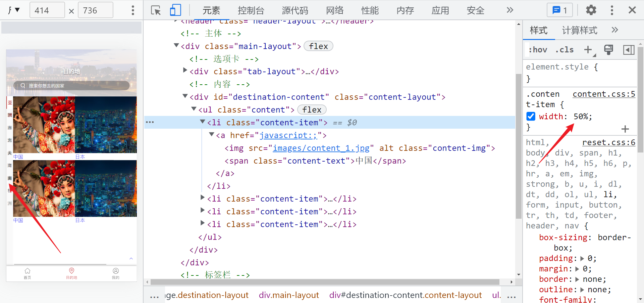Collapse the selected li.content-item node
Viewport: 644px width, 303px height.
pyautogui.click(x=202, y=122)
